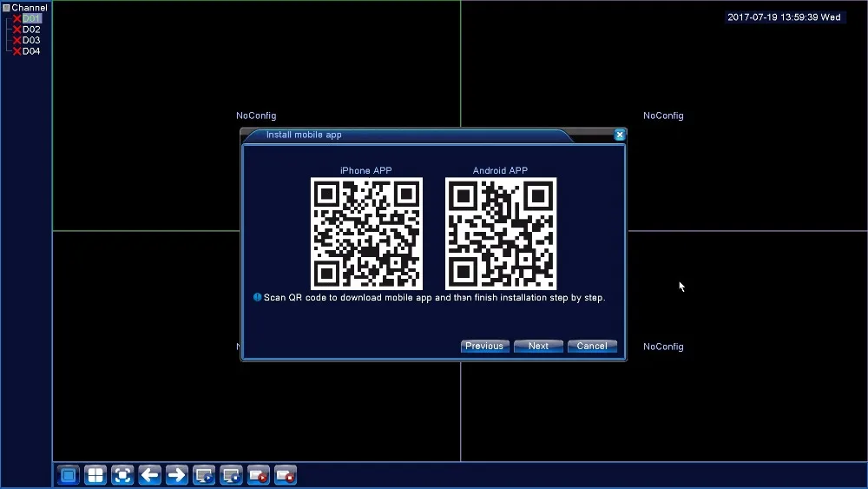Start recording with red play icon
Screen dimensions: 868x489
(x=259, y=475)
